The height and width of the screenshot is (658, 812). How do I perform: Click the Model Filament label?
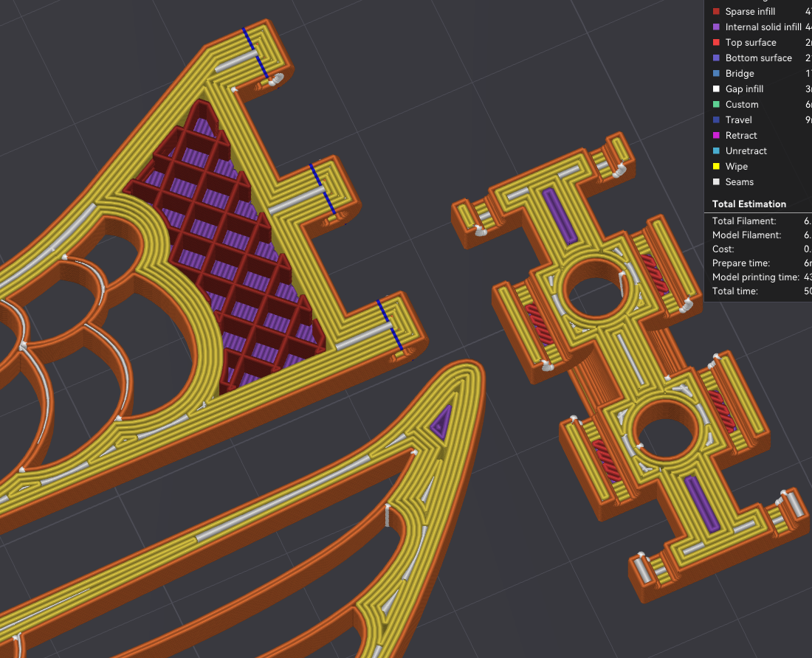[x=746, y=235]
